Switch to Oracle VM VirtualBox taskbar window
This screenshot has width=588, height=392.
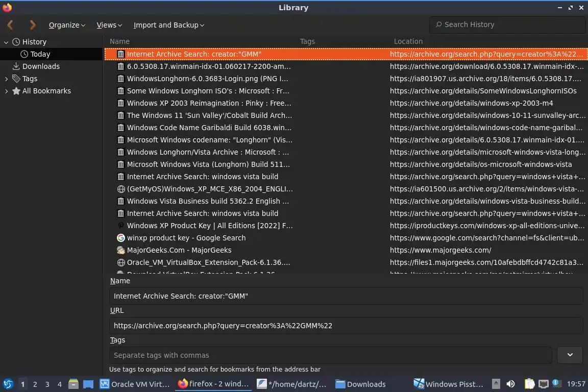(135, 384)
